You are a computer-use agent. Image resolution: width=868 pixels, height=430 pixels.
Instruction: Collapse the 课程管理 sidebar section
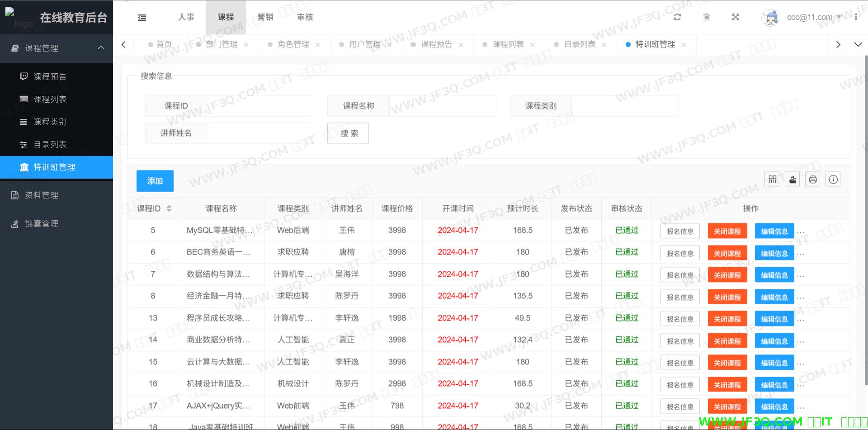(101, 48)
